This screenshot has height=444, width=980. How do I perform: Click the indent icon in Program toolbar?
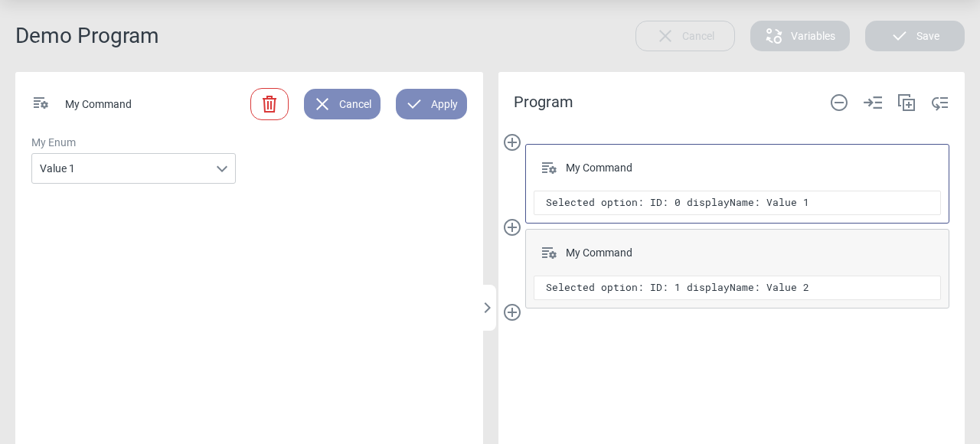(x=873, y=103)
